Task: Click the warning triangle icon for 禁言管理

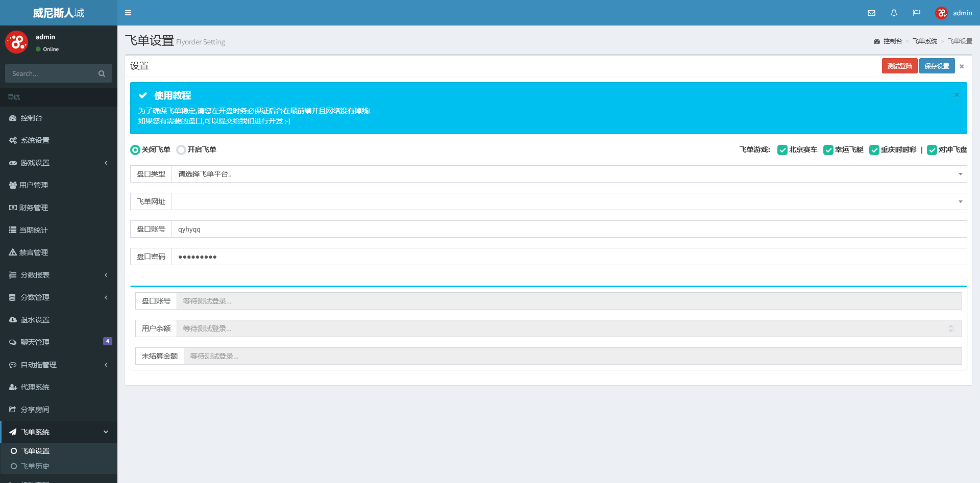Action: click(13, 252)
